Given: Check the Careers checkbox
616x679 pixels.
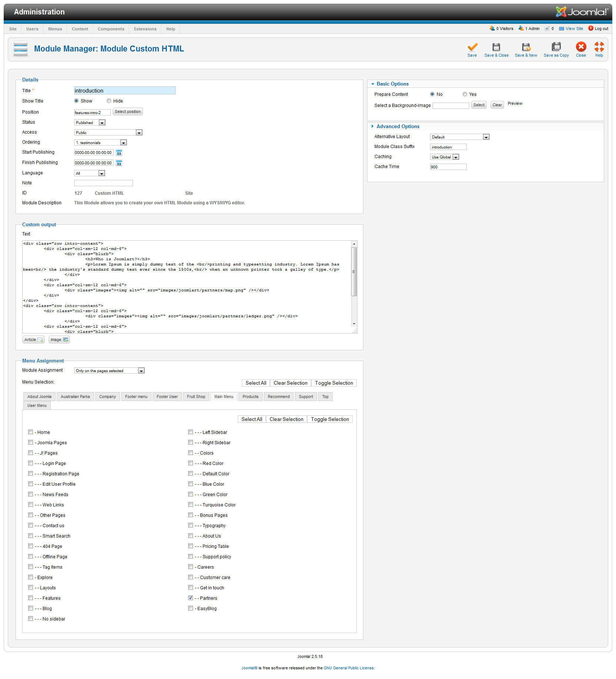Looking at the screenshot, I should coord(191,566).
